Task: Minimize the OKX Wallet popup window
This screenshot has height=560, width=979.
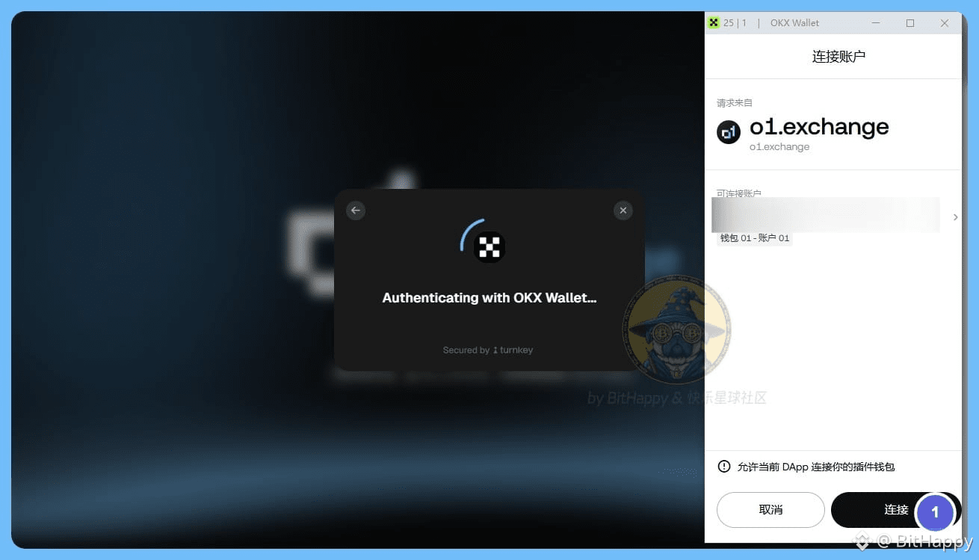Action: click(876, 23)
